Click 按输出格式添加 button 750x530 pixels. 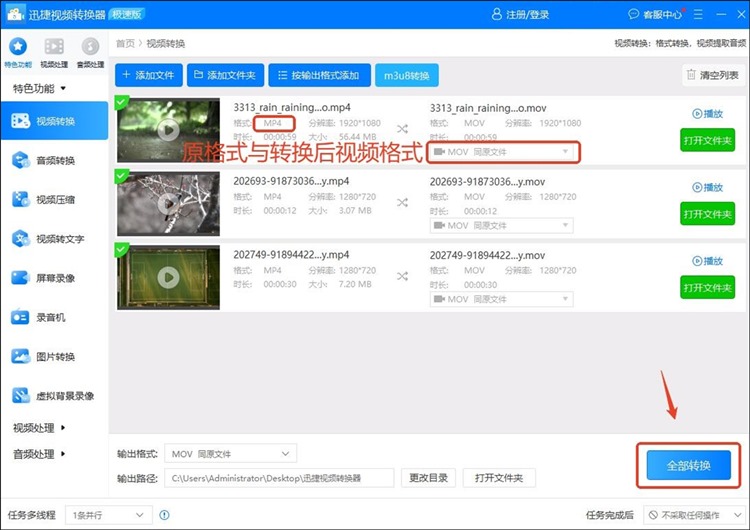pyautogui.click(x=320, y=75)
